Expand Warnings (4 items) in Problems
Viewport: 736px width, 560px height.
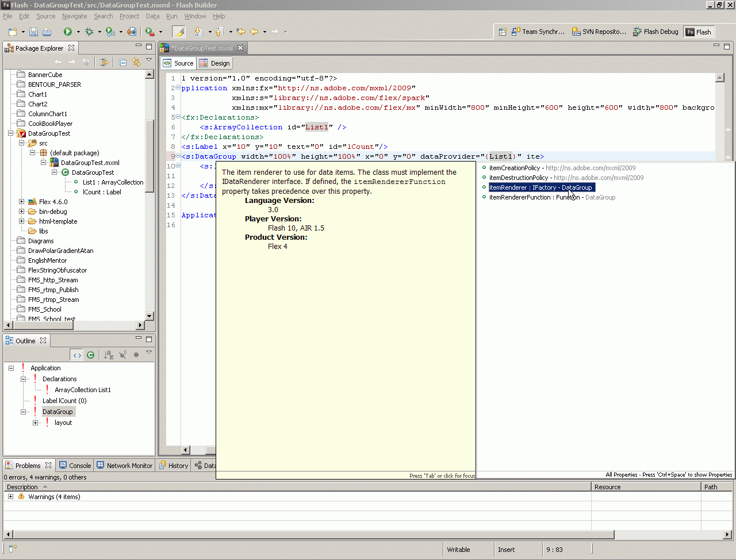tap(10, 497)
